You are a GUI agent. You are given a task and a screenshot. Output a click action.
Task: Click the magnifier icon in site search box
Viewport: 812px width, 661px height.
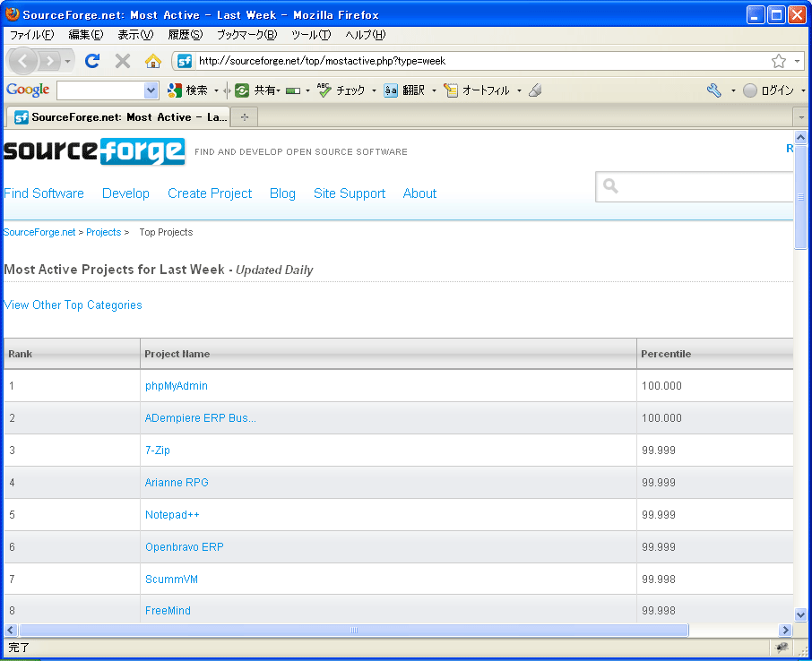(x=610, y=185)
